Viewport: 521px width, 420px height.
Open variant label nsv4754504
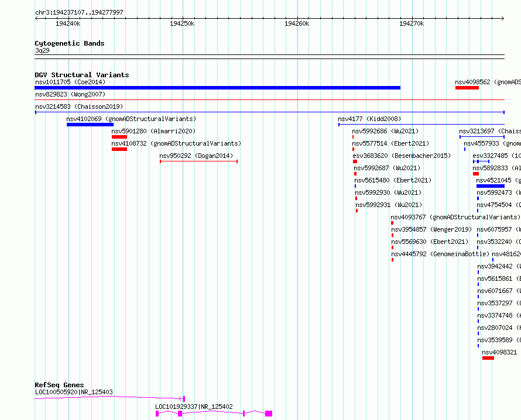click(498, 205)
